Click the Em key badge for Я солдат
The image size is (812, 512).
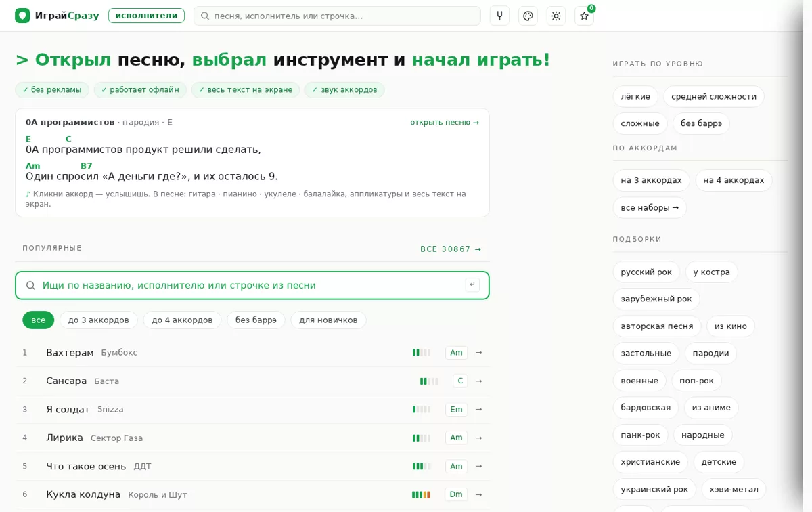pos(457,410)
